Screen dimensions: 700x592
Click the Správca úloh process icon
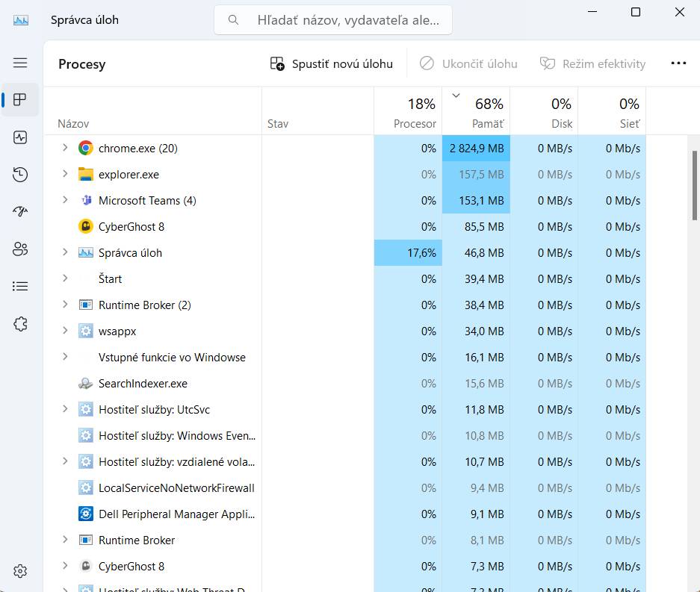86,253
